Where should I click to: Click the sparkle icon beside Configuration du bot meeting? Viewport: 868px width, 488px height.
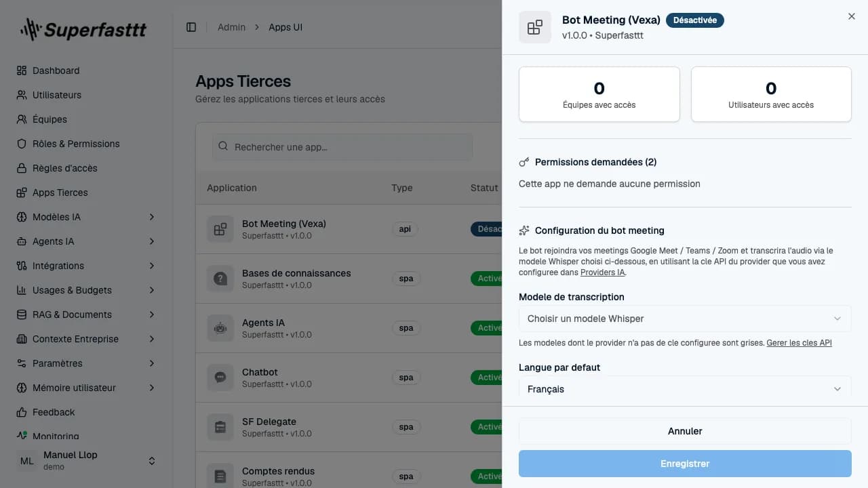524,230
